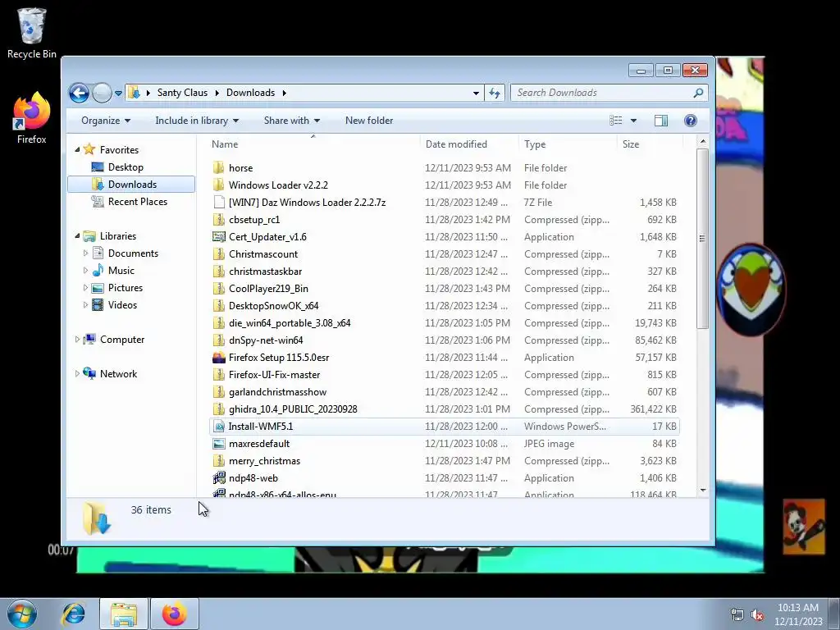Open the Organize menu
The width and height of the screenshot is (840, 630).
(106, 121)
